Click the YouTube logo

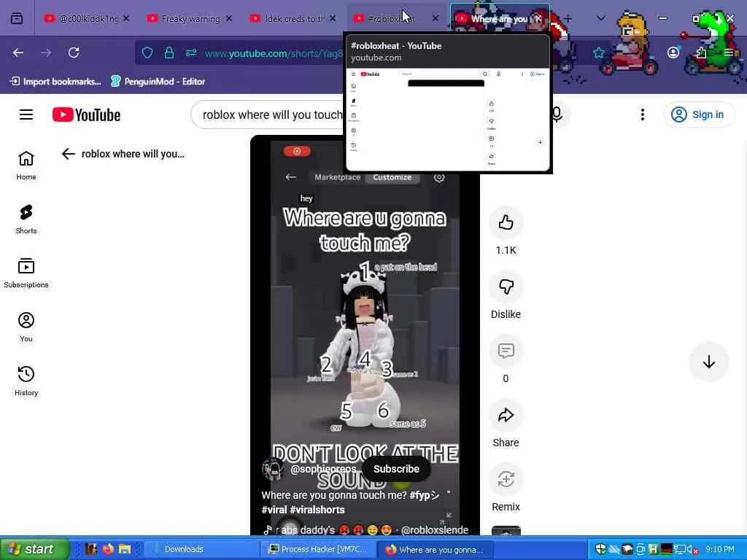(86, 114)
